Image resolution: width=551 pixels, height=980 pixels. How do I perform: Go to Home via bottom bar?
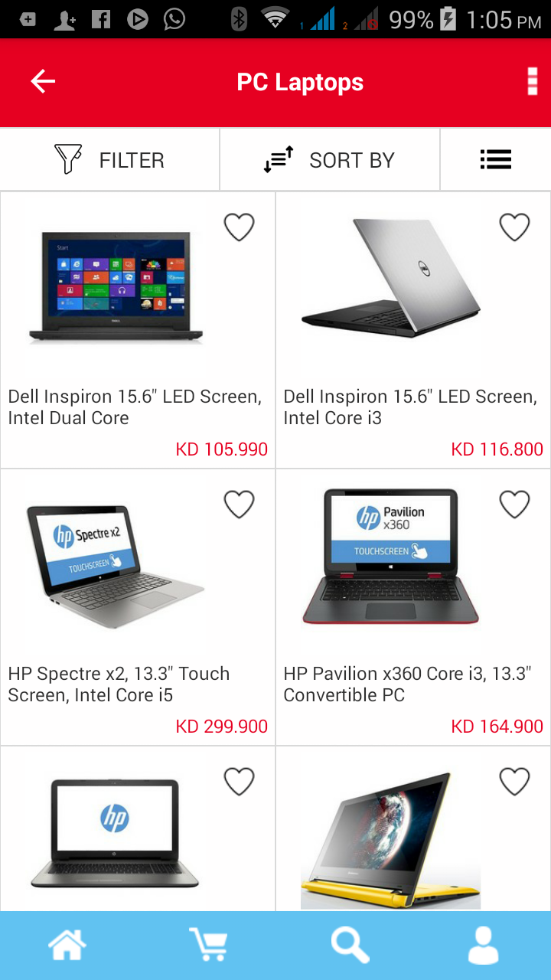[67, 945]
